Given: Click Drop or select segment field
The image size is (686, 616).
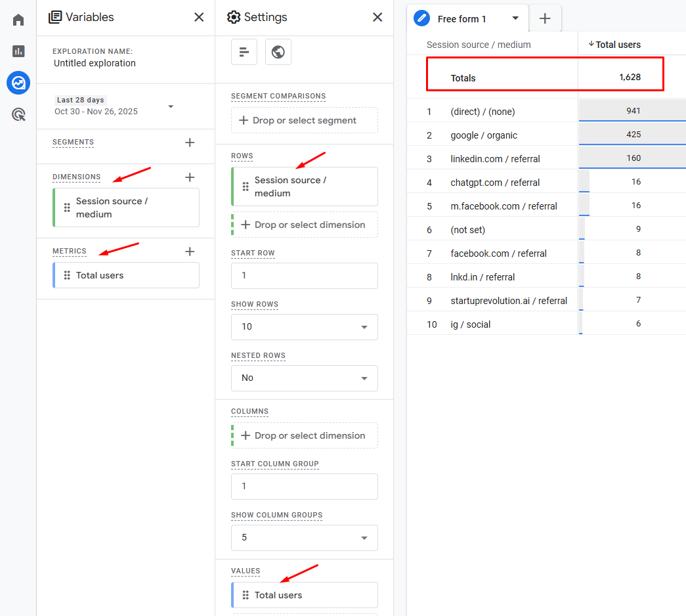Looking at the screenshot, I should (x=304, y=120).
